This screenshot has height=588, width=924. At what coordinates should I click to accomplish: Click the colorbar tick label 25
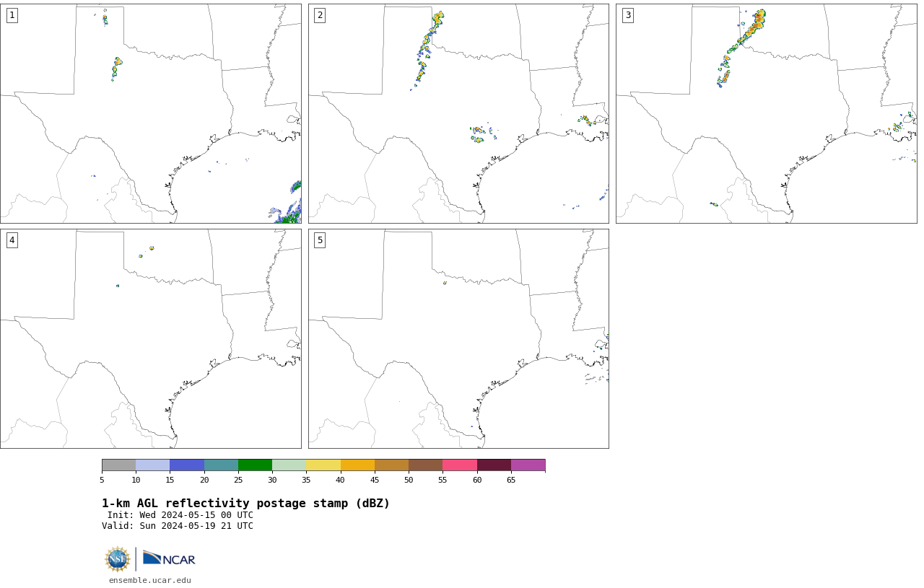pyautogui.click(x=238, y=480)
